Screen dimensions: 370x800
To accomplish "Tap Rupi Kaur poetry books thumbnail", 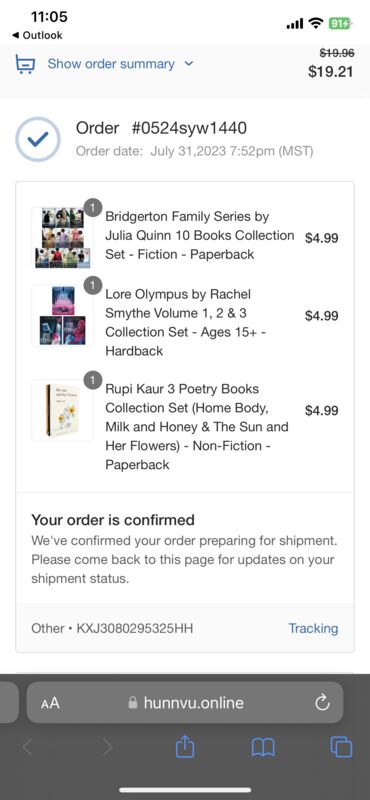I will 63,410.
